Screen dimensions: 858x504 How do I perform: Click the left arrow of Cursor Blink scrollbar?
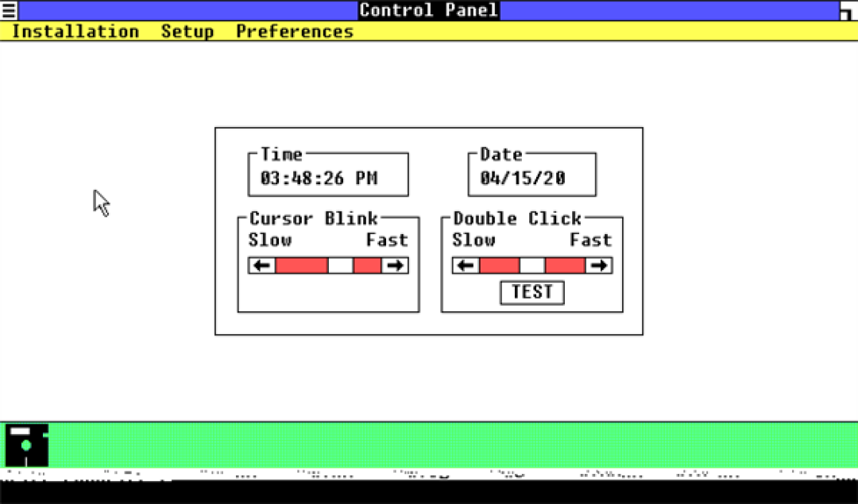(x=262, y=266)
